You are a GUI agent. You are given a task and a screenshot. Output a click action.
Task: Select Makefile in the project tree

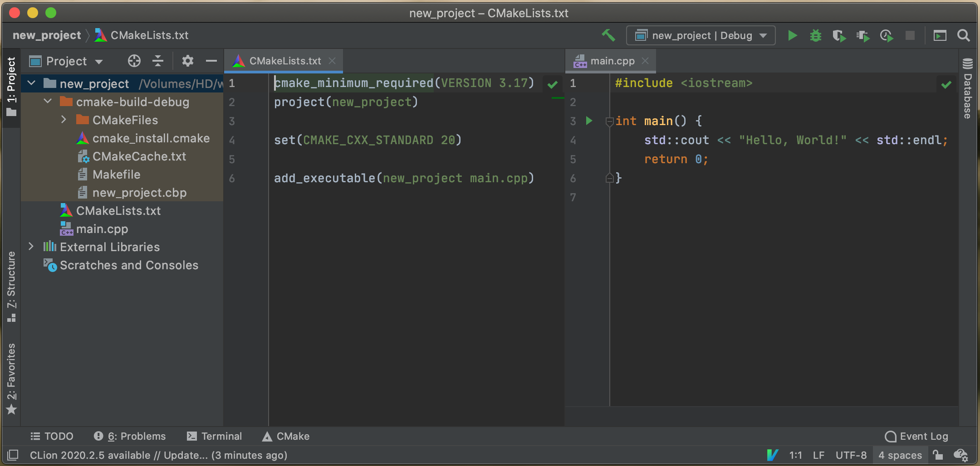click(116, 175)
